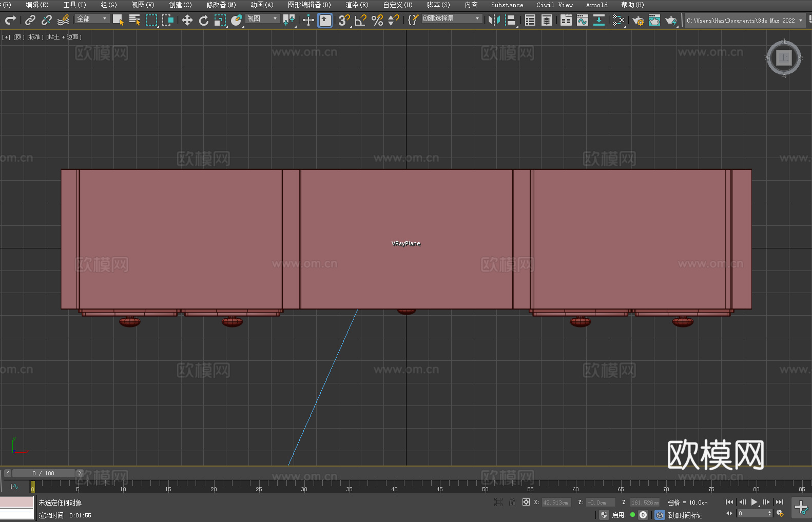Open the 工具(T) menu

click(74, 5)
